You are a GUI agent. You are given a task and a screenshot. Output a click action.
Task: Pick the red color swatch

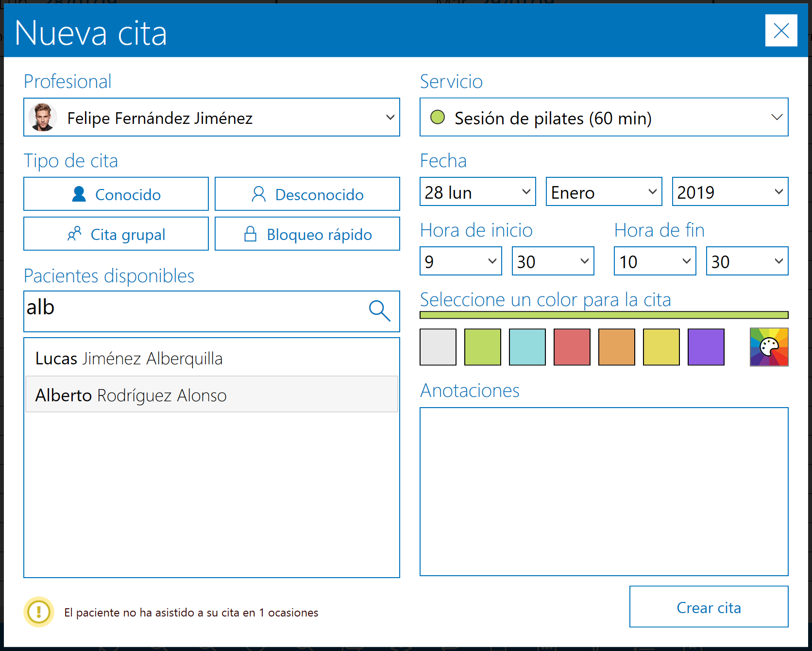pos(572,347)
